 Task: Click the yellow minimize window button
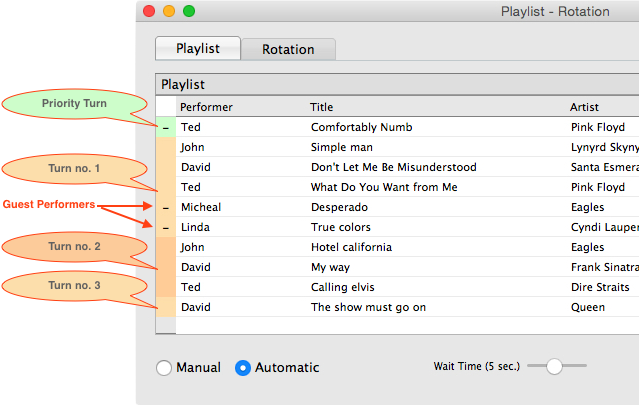point(169,11)
